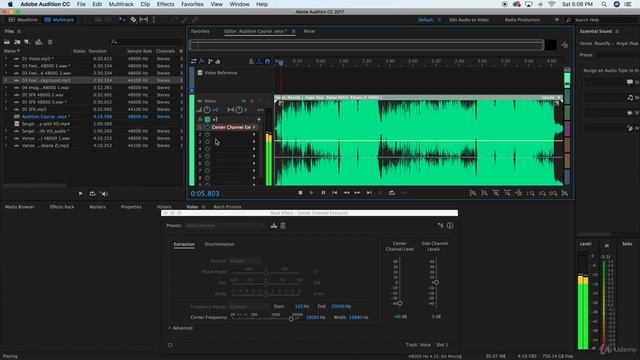Screen dimensions: 640x360
Task: Toggle Loop Playback in the editor transport
Action: pyautogui.click(x=392, y=193)
